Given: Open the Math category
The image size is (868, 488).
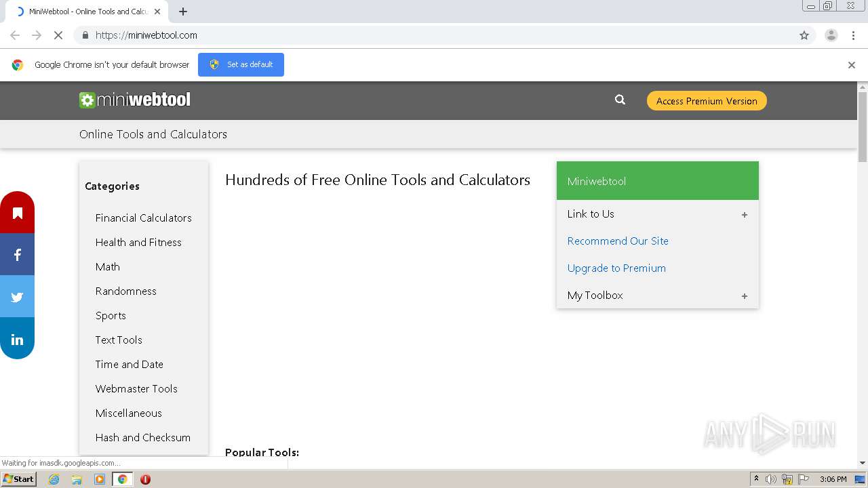Looking at the screenshot, I should 108,267.
